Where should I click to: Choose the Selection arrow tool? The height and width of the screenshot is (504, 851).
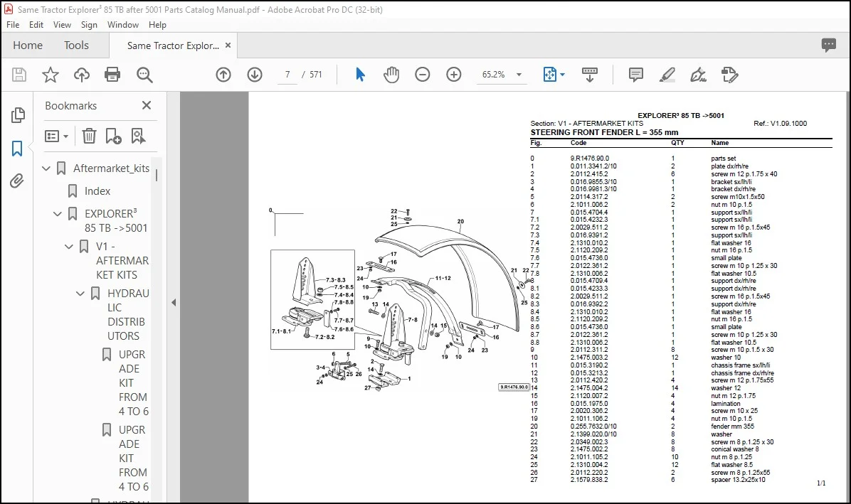point(360,75)
